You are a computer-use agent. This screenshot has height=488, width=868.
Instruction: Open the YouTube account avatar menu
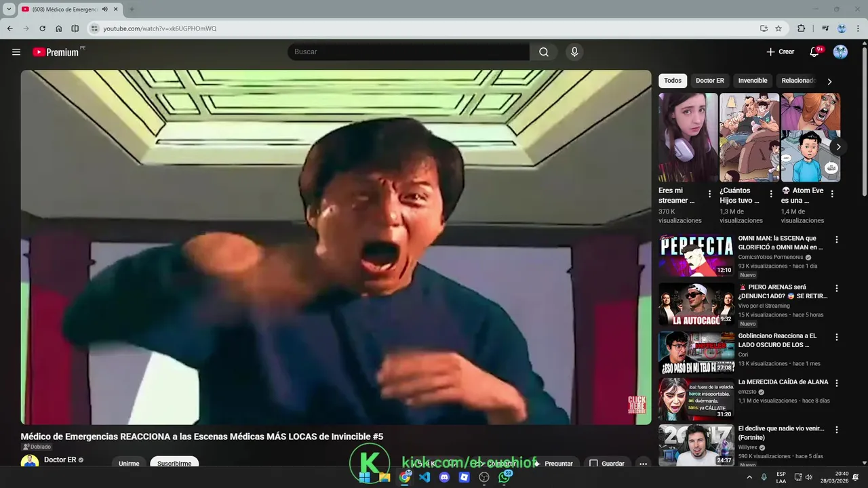pos(840,52)
